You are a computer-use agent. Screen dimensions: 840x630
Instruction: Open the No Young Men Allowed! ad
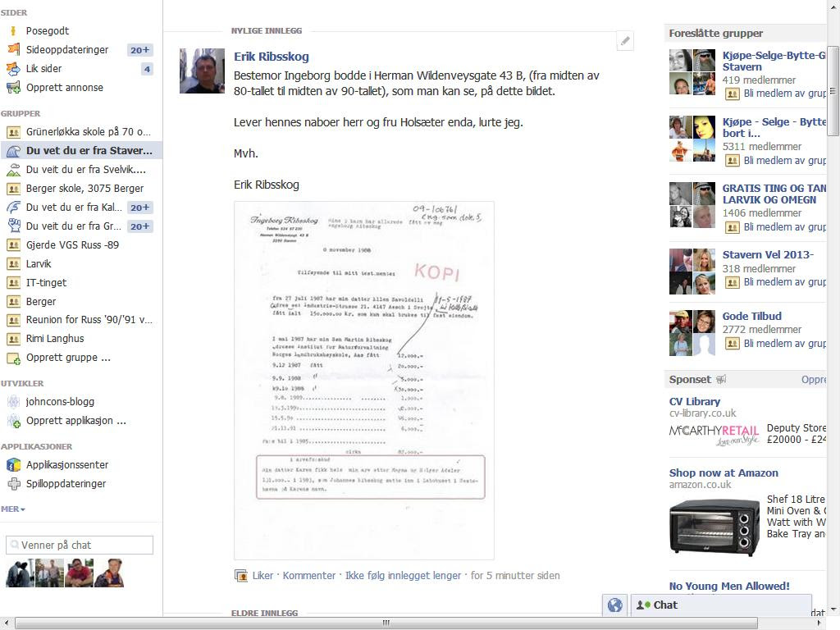click(x=729, y=586)
